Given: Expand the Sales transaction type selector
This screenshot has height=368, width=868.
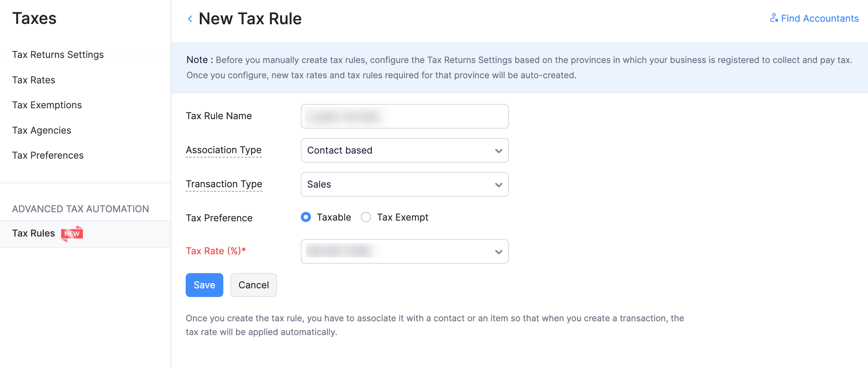Looking at the screenshot, I should click(x=404, y=184).
